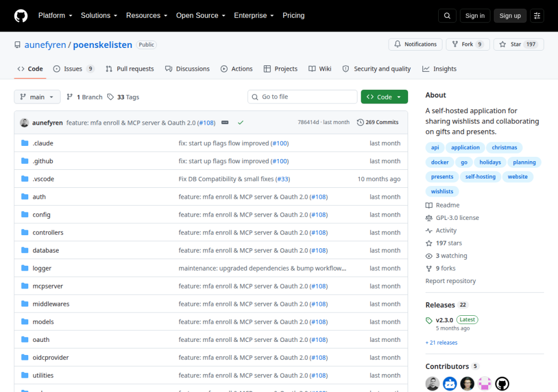Open the tag icon beside 33 Tags
This screenshot has width=558, height=392.
(110, 97)
